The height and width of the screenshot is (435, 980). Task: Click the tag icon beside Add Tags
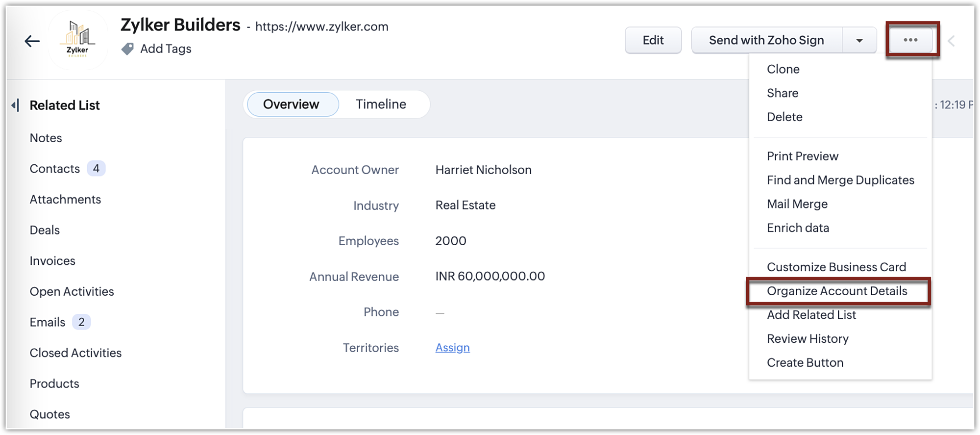(x=127, y=49)
